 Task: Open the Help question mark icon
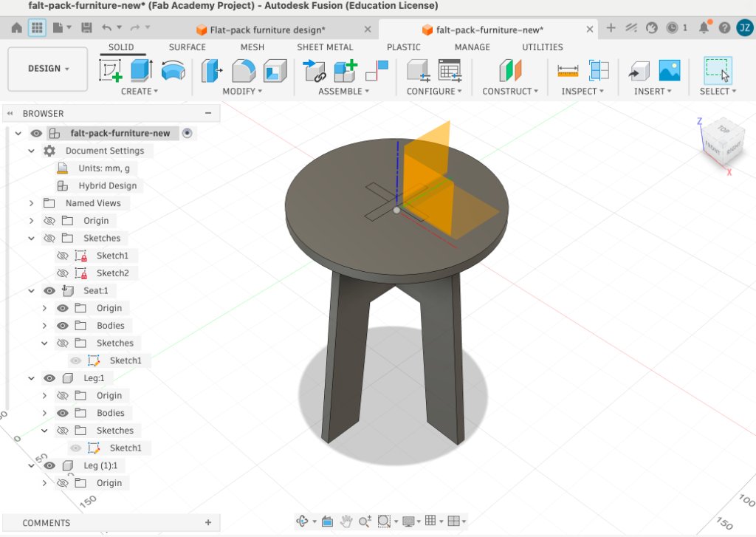pos(724,28)
